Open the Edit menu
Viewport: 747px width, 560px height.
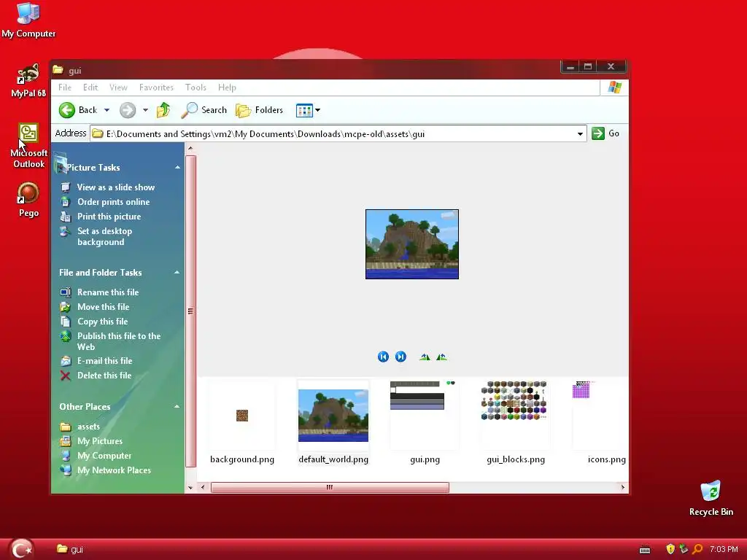coord(90,87)
